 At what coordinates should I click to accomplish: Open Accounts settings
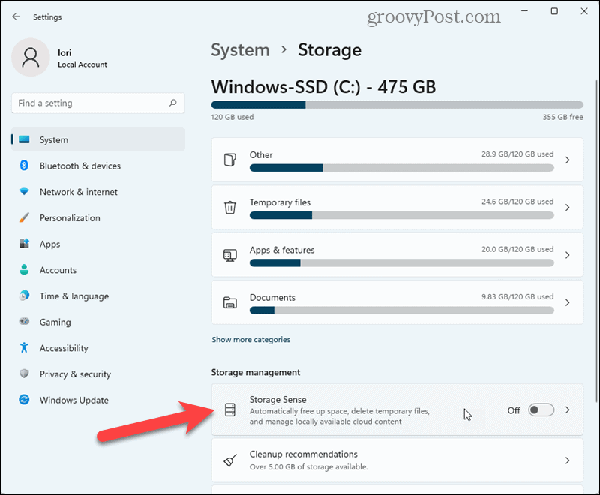[98, 270]
